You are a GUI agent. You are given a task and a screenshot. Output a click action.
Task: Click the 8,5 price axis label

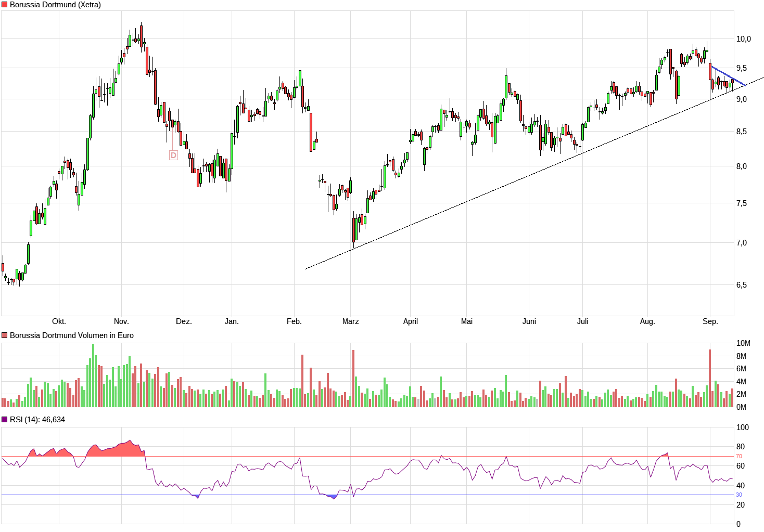pos(742,132)
